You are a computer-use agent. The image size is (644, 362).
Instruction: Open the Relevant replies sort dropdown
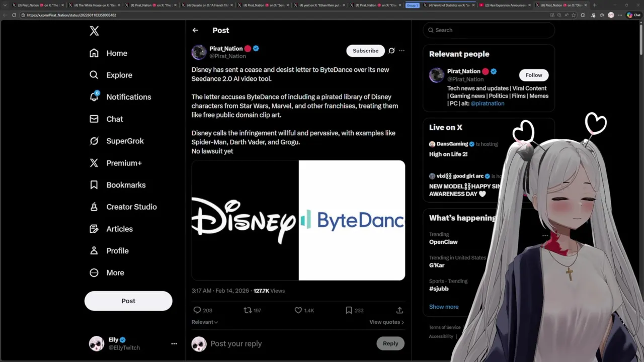pyautogui.click(x=205, y=322)
